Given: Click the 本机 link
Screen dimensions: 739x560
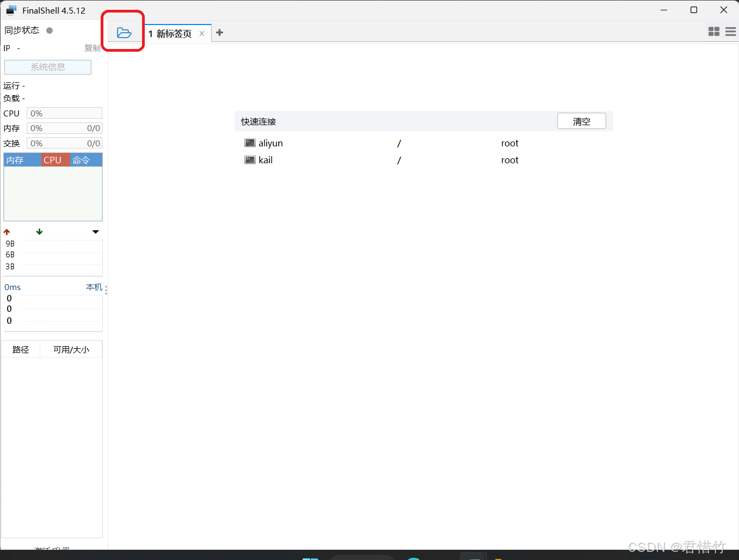Looking at the screenshot, I should (x=94, y=287).
